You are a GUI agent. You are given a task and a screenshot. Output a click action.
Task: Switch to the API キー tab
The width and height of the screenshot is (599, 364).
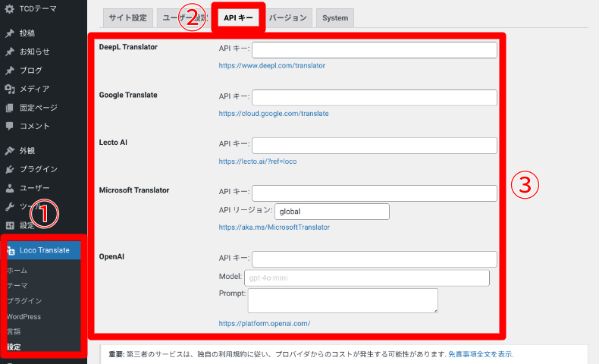pyautogui.click(x=238, y=18)
